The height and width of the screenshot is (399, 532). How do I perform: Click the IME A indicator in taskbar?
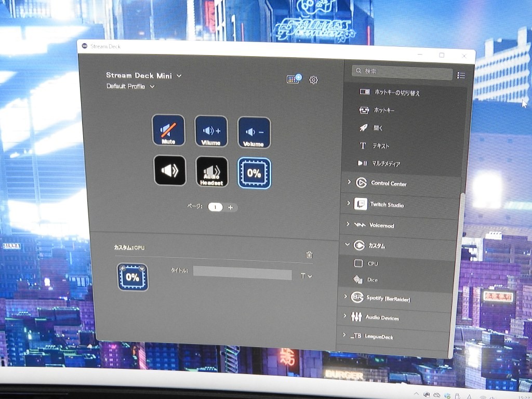[x=470, y=396]
